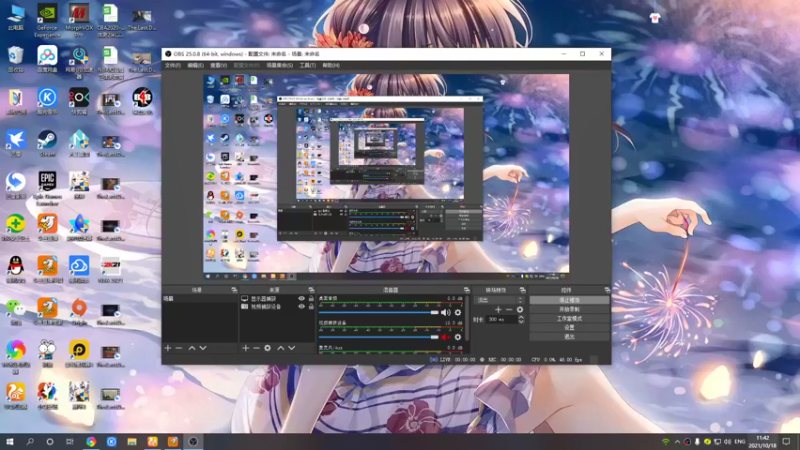Undock the Controls panel with its float icon
Viewport: 800px width, 450px height.
[607, 290]
